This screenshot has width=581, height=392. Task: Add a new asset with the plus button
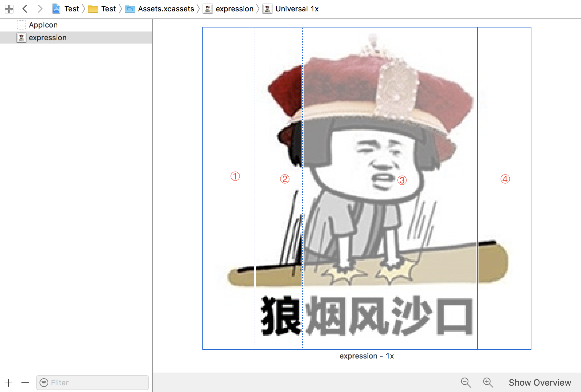coord(9,383)
